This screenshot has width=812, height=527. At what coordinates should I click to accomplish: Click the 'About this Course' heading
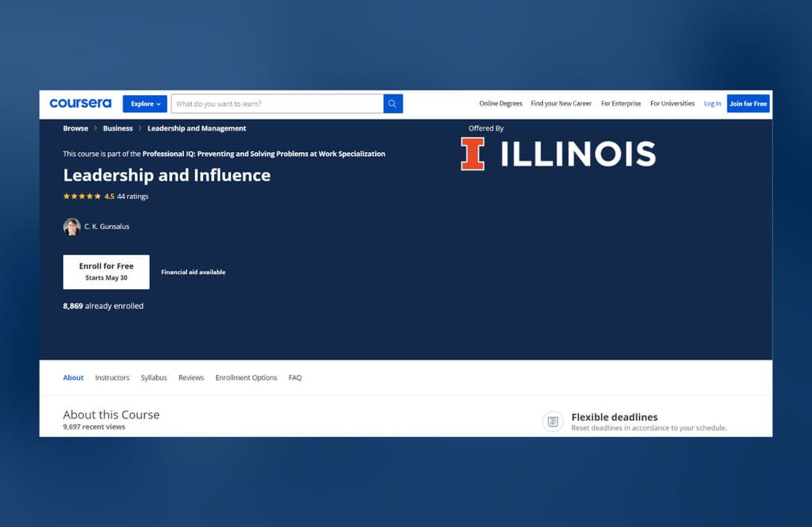pos(111,414)
